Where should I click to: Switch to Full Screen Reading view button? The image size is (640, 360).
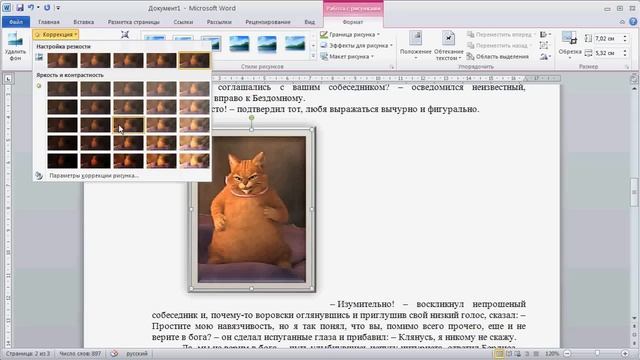click(509, 353)
